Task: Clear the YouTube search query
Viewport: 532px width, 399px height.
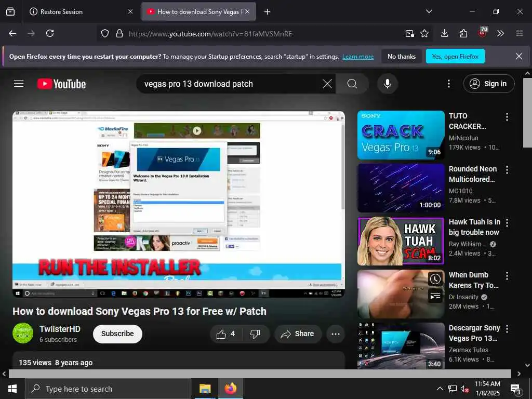Action: (327, 84)
